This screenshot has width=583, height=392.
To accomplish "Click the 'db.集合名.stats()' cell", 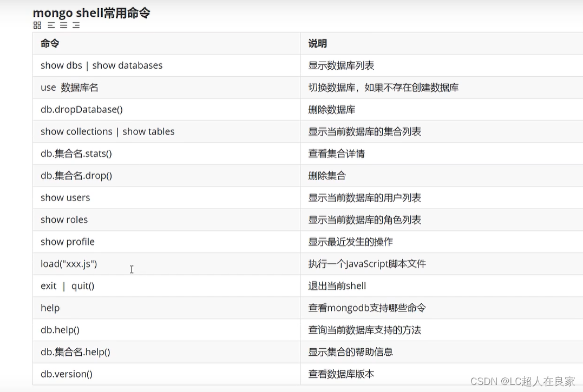I will (167, 154).
